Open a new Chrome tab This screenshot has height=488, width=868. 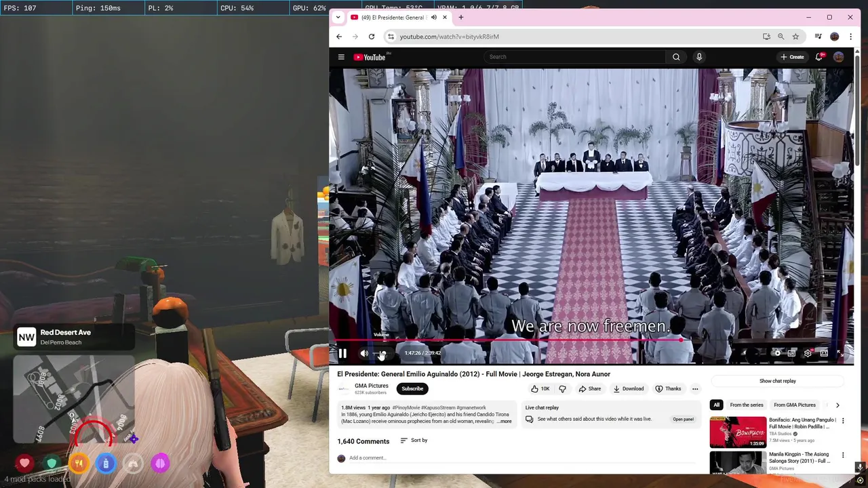point(461,17)
